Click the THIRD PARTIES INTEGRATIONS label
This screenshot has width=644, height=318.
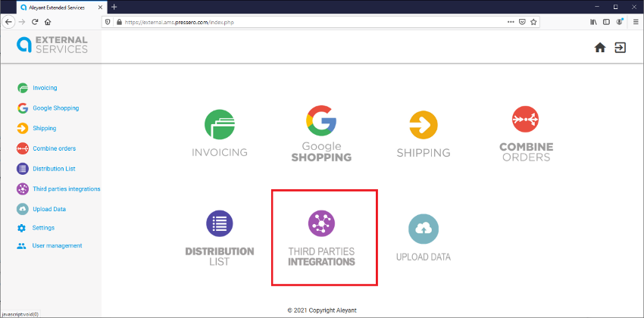(x=321, y=257)
